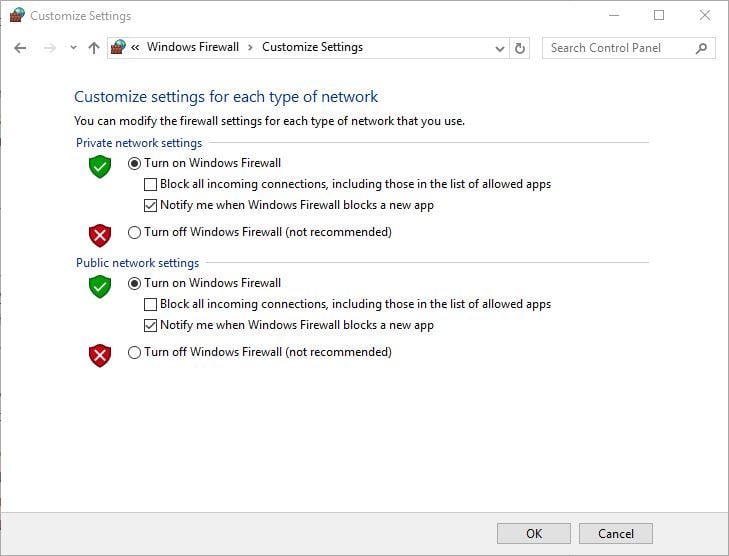This screenshot has height=556, width=729.
Task: Click the Back navigation arrow
Action: tap(21, 48)
